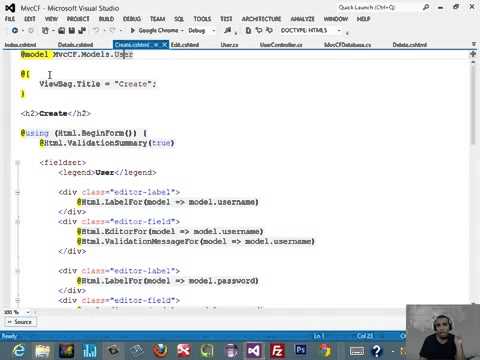Open the DEBUG menu
The height and width of the screenshot is (360, 480).
coord(132,19)
